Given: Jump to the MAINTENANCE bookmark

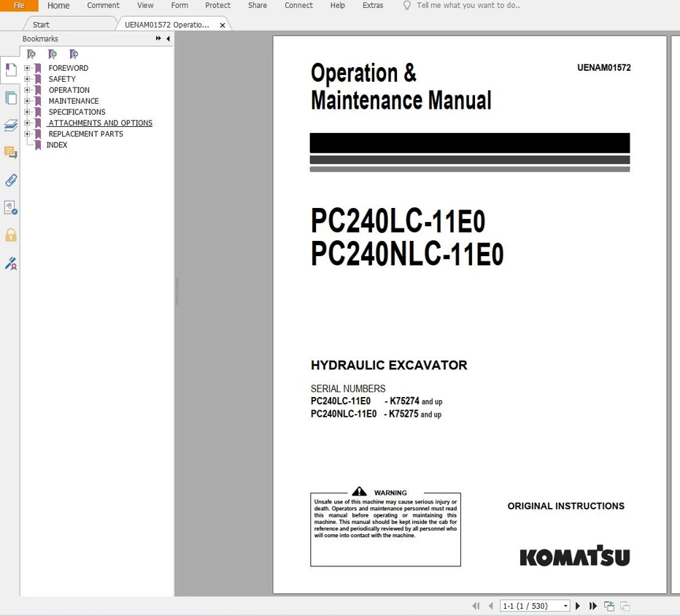Looking at the screenshot, I should (74, 101).
